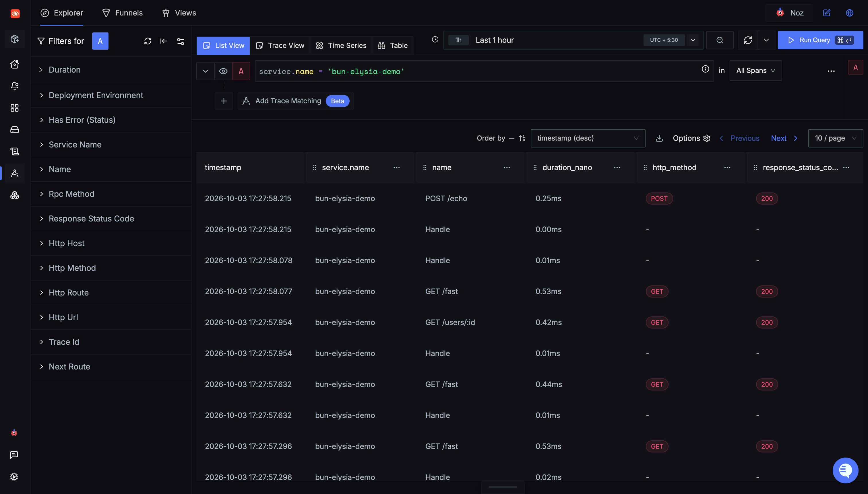Collapse the filters panel with arrow icon
The image size is (868, 494).
coord(164,41)
